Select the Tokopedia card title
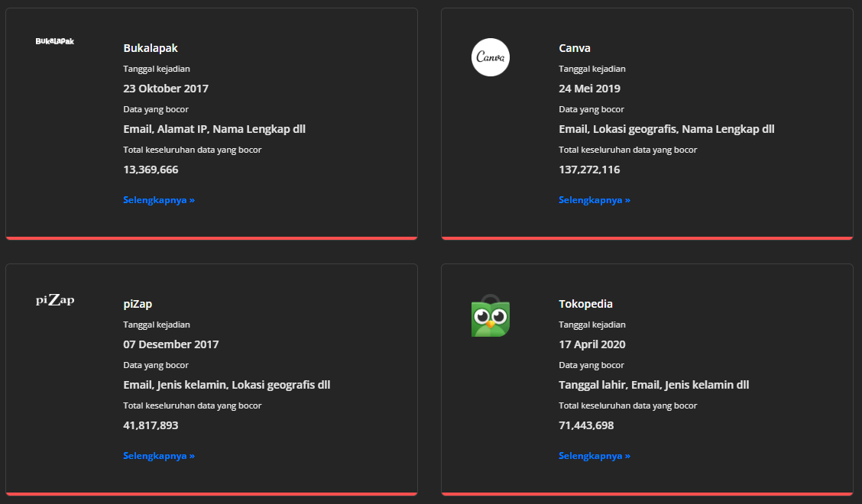 point(585,304)
